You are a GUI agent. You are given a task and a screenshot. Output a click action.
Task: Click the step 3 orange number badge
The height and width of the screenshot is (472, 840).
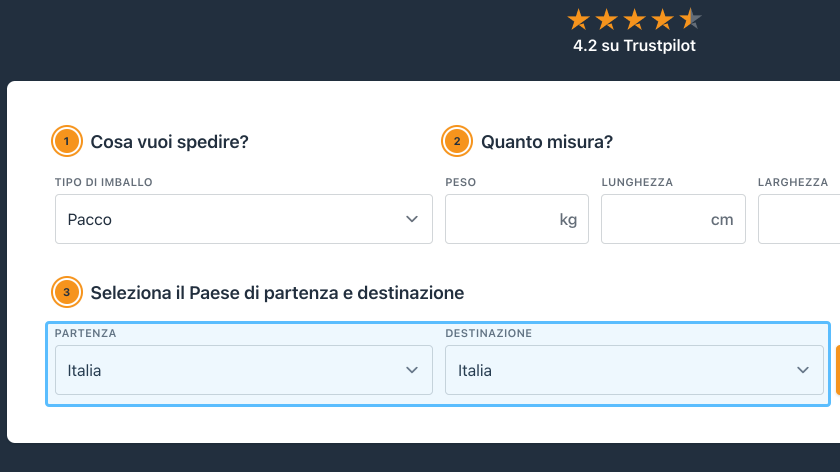tap(66, 293)
